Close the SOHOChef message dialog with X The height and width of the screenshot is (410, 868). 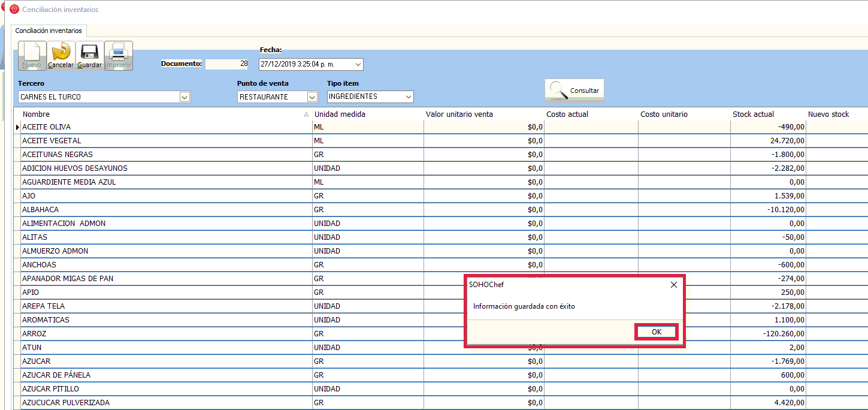(673, 285)
